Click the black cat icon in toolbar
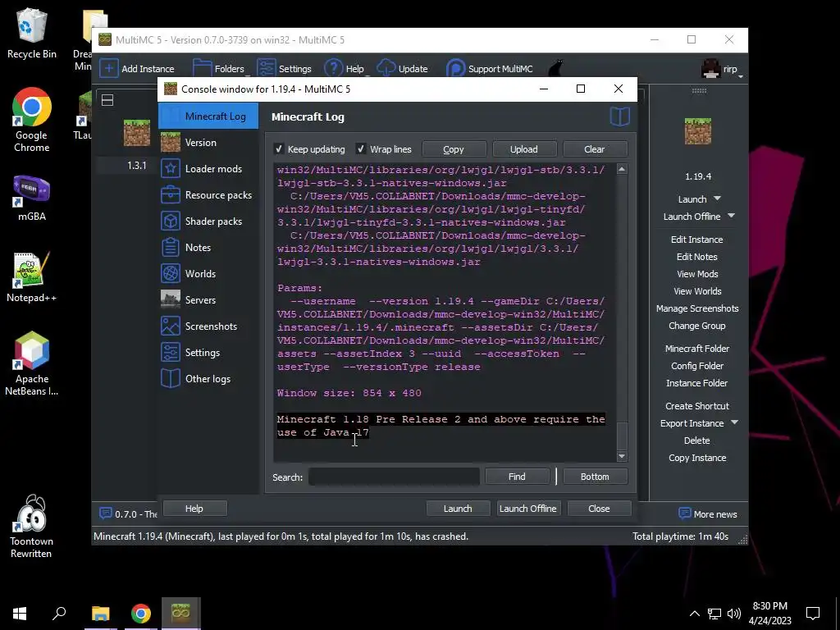The width and height of the screenshot is (840, 630). click(x=556, y=69)
